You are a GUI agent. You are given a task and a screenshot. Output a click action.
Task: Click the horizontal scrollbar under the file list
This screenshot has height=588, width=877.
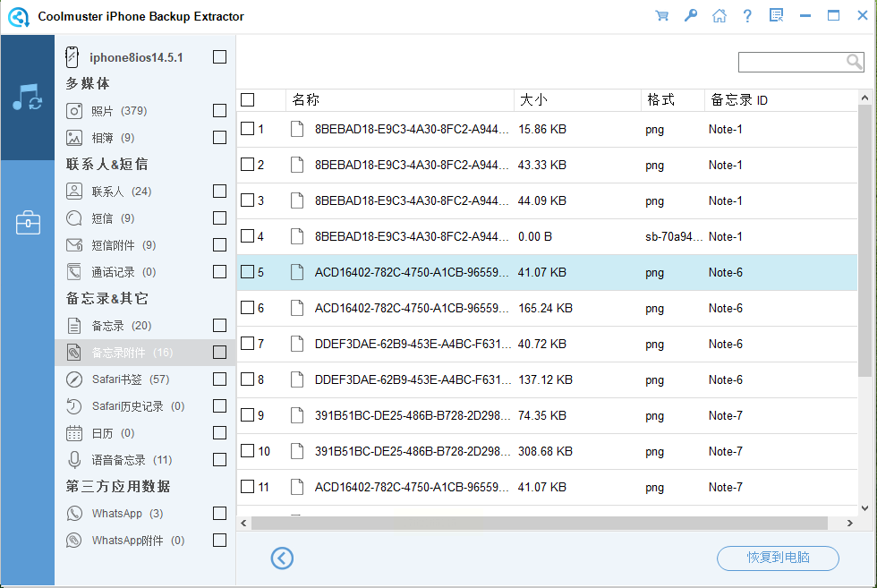(x=539, y=523)
